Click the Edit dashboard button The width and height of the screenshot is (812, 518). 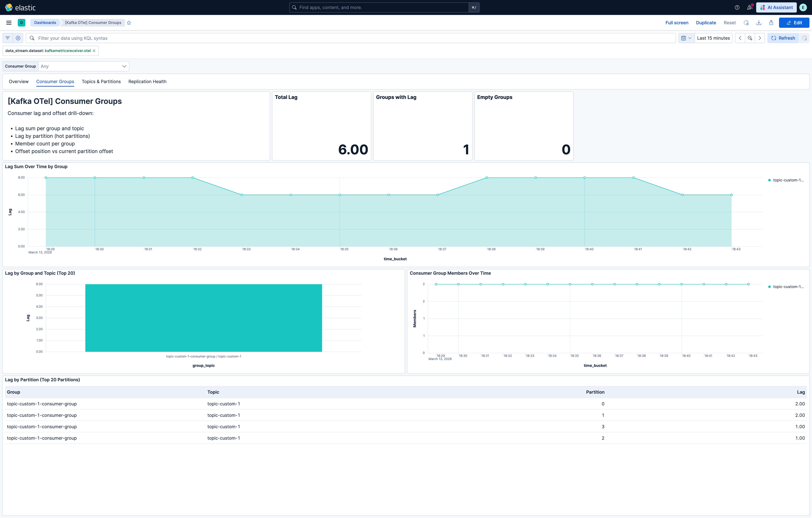pos(794,23)
